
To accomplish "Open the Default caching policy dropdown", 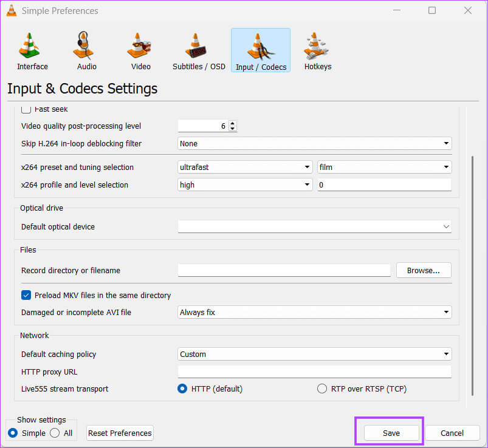I will [315, 354].
